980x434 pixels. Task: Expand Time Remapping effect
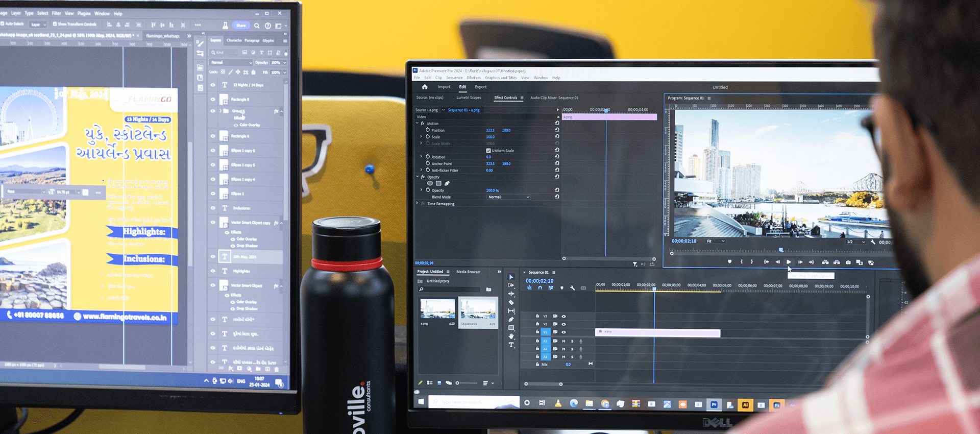coord(418,203)
